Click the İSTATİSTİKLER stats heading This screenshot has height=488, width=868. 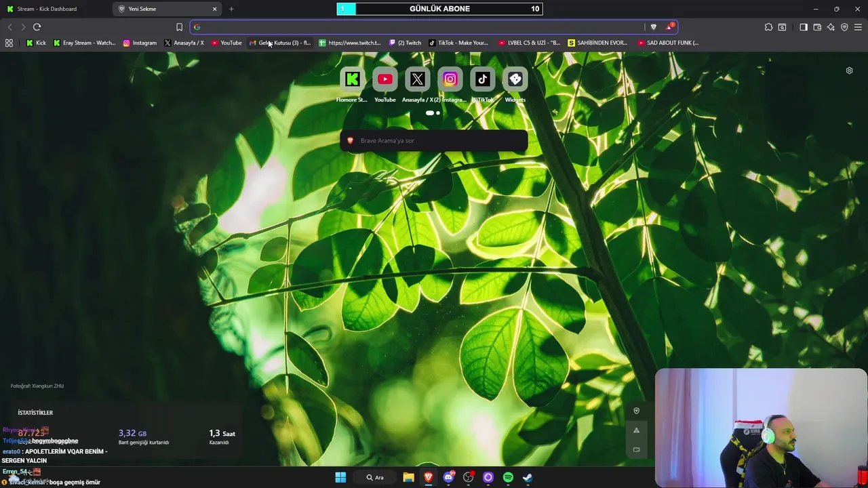pos(35,413)
